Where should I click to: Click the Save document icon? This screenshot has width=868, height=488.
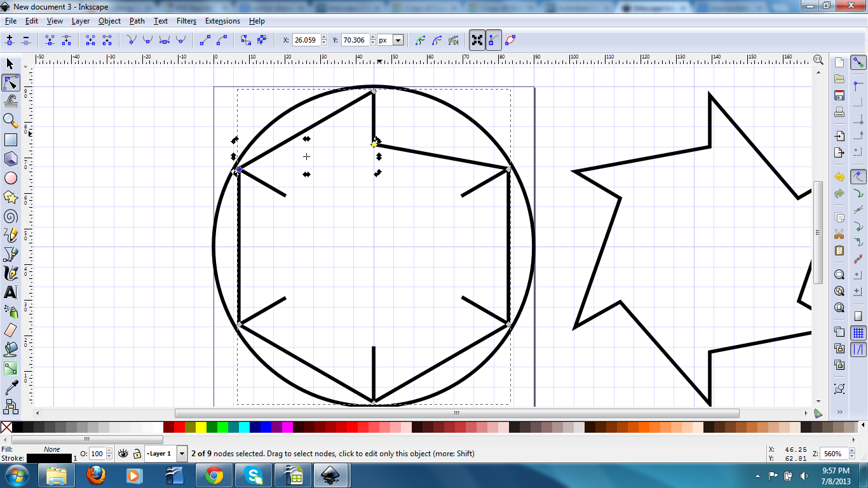click(x=839, y=95)
